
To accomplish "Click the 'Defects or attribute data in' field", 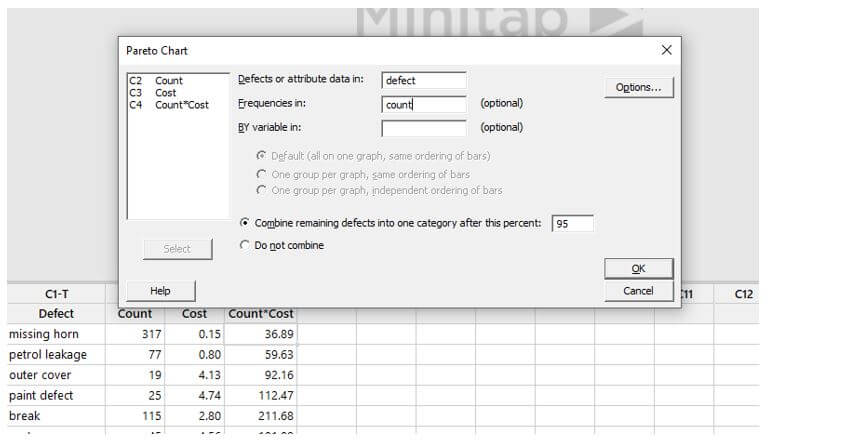I will pyautogui.click(x=424, y=80).
